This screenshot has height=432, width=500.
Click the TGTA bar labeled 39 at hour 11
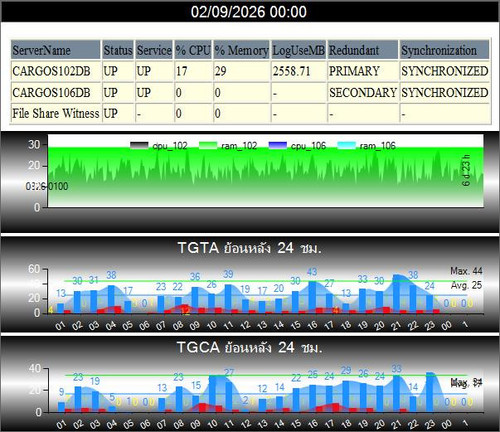coord(228,299)
